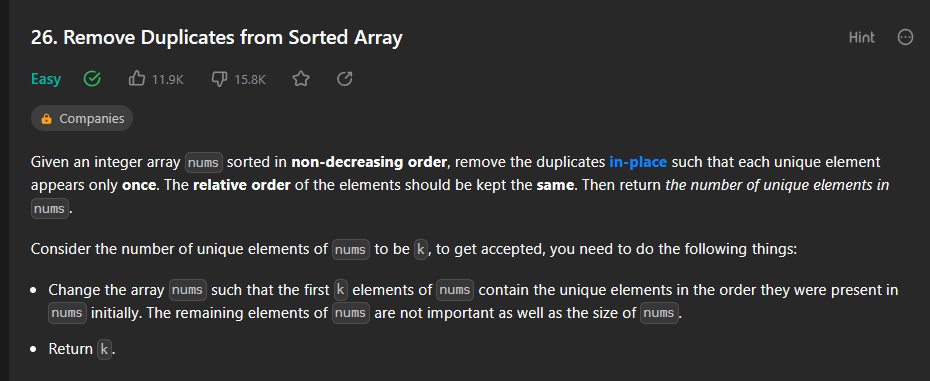Like the problem with thumbs up icon

click(137, 78)
